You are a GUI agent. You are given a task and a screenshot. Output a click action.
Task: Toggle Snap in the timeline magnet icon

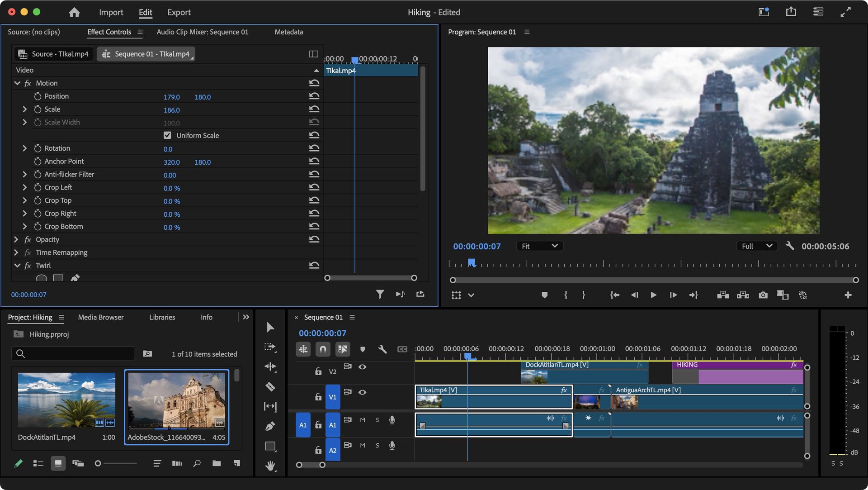click(323, 349)
